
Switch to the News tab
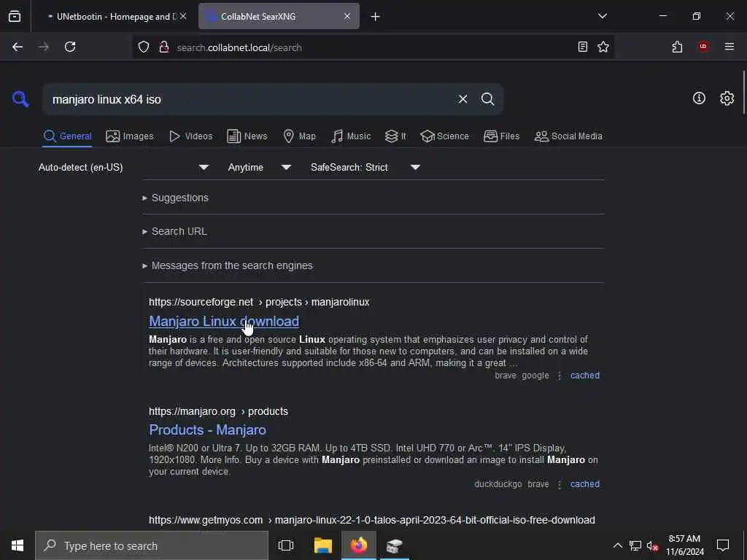(x=247, y=136)
